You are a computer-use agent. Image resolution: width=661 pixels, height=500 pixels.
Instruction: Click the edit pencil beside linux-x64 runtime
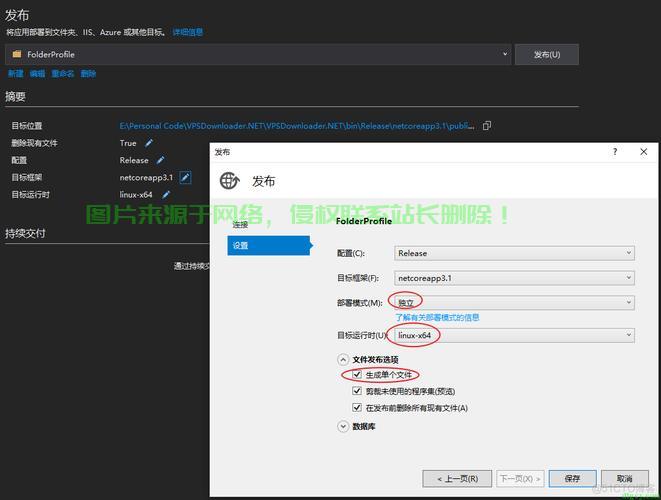pos(166,194)
